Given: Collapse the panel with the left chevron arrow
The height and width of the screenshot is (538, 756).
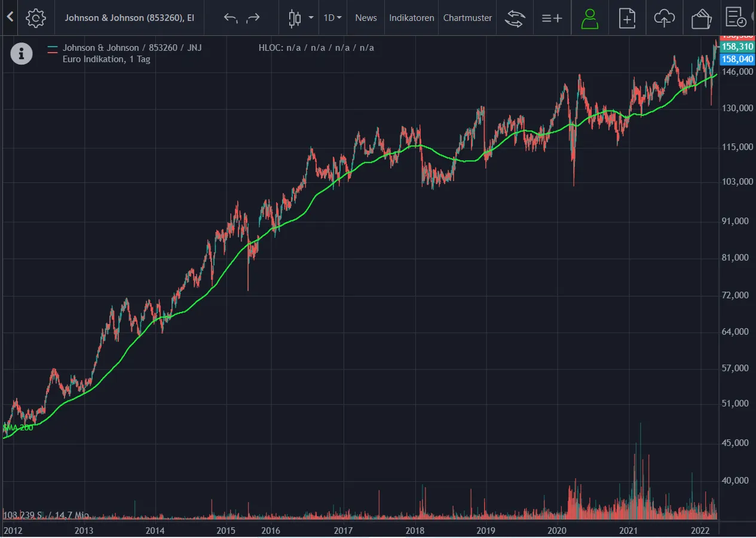Looking at the screenshot, I should click(10, 17).
